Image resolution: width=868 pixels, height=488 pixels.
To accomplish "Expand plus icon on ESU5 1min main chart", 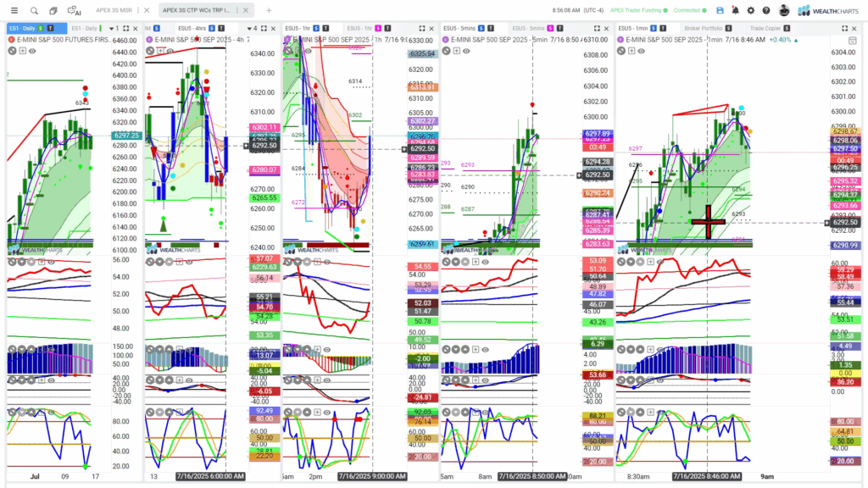I will pyautogui.click(x=631, y=51).
